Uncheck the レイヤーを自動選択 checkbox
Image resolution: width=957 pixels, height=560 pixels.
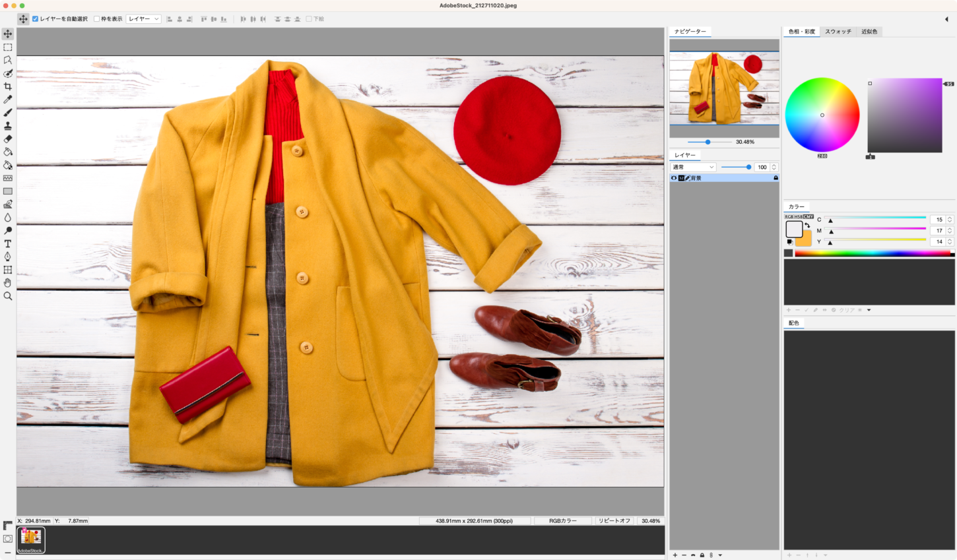pyautogui.click(x=36, y=19)
